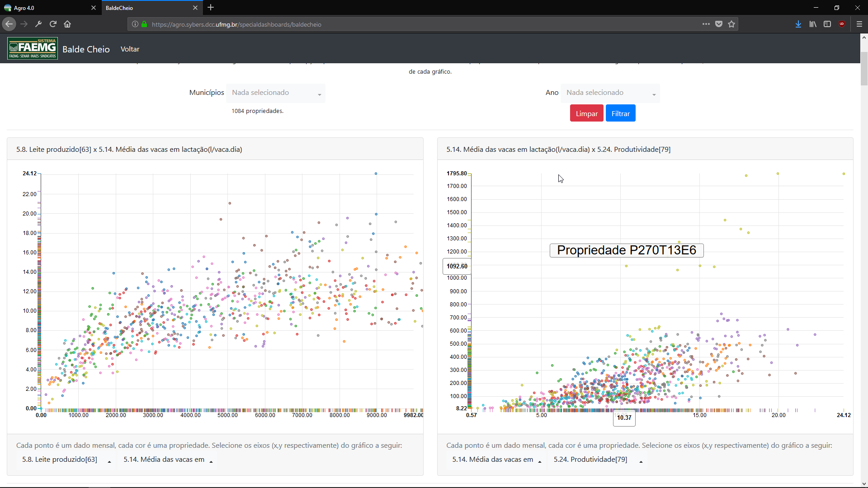
Task: Open the page actions three-dots menu
Action: (706, 24)
